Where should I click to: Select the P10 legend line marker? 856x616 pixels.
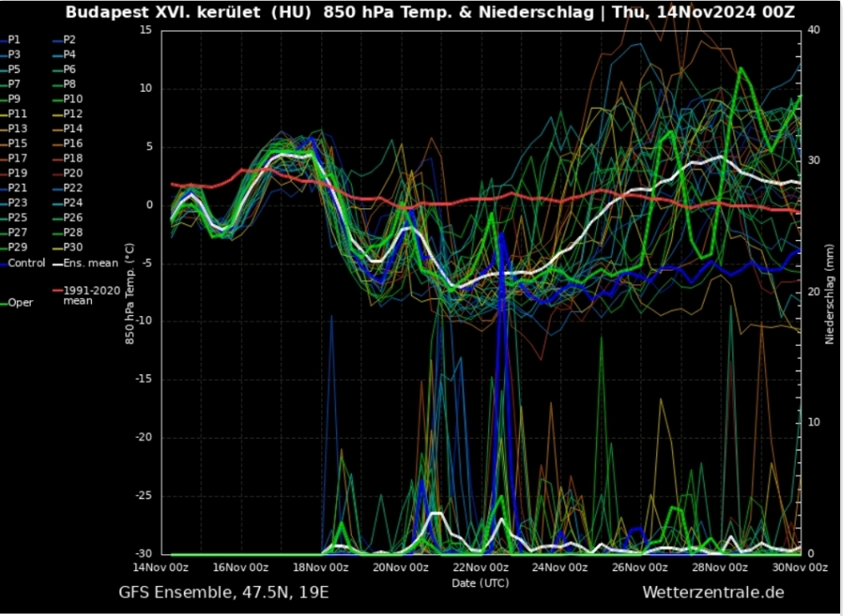56,99
